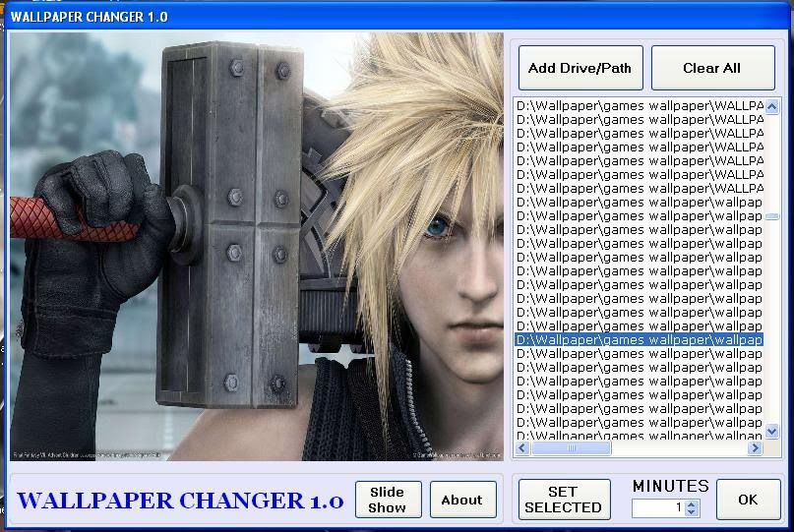Select the highlighted wallpaper path row
The width and height of the screenshot is (794, 532).
tap(639, 339)
